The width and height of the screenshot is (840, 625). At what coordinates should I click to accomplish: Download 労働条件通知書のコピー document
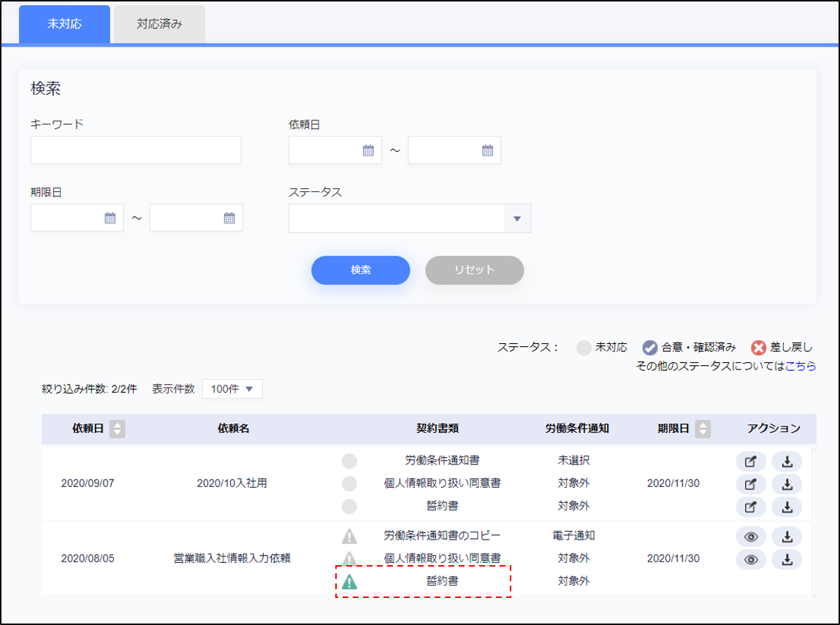pyautogui.click(x=787, y=537)
